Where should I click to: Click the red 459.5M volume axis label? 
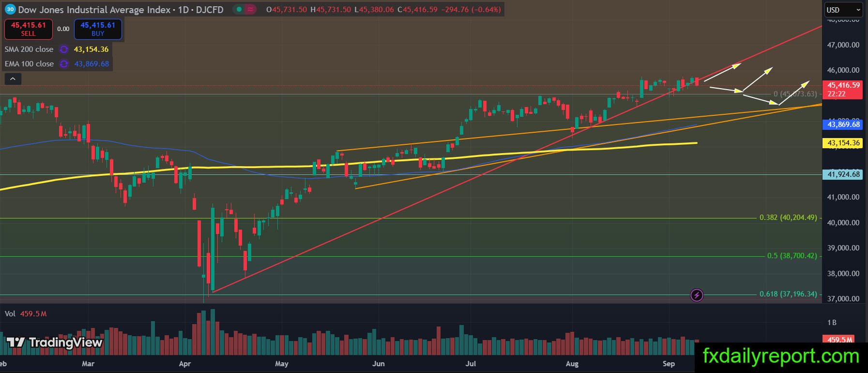838,340
